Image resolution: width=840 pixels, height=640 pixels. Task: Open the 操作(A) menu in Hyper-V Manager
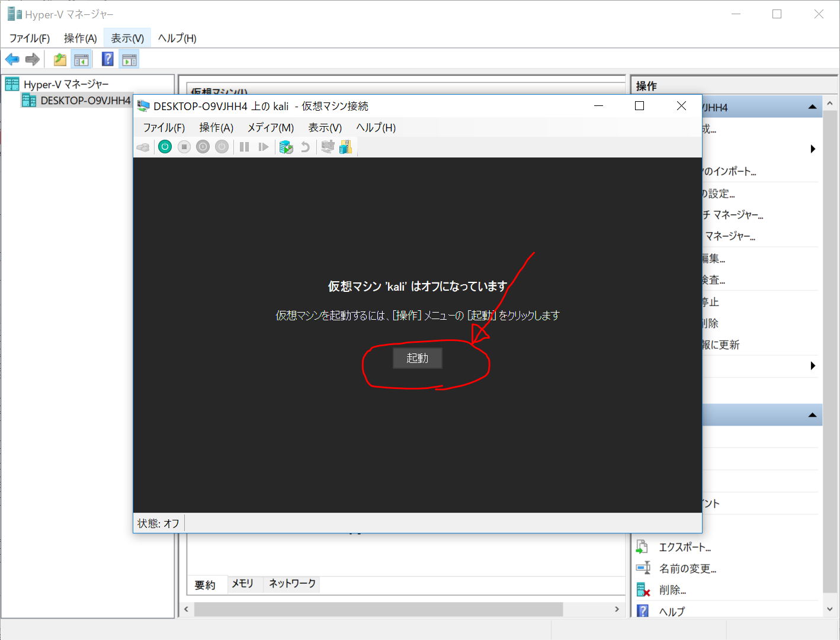click(x=80, y=38)
